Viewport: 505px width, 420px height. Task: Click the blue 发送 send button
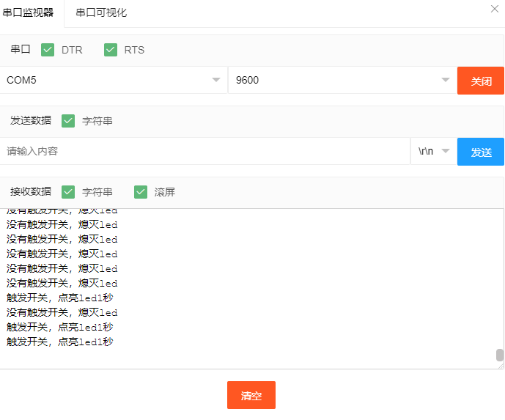coord(481,152)
